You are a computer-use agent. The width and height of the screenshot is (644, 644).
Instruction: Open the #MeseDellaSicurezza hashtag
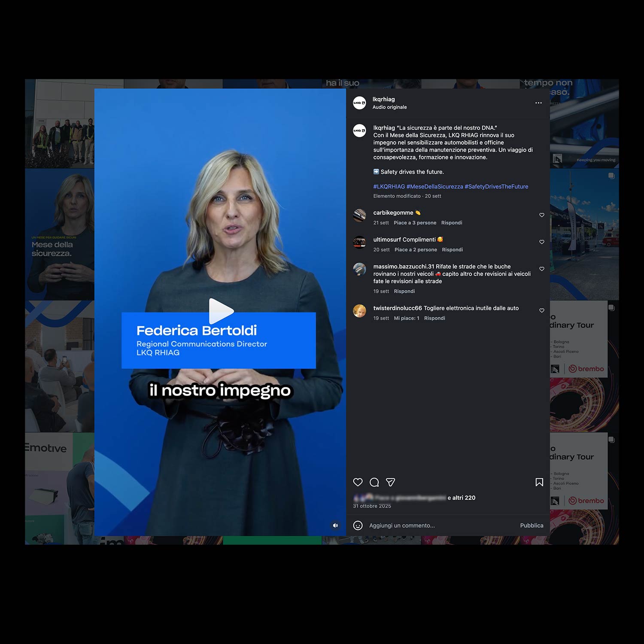click(x=435, y=187)
